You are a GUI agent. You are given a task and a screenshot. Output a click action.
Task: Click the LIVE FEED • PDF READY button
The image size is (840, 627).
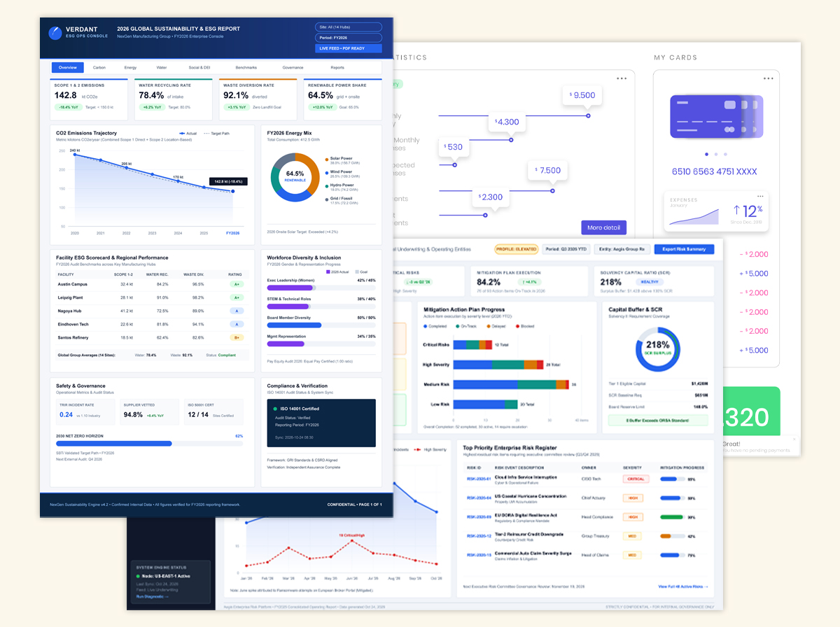click(x=349, y=48)
